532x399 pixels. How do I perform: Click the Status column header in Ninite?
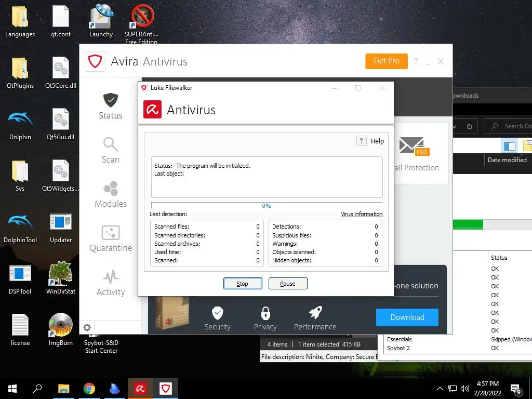(x=499, y=258)
